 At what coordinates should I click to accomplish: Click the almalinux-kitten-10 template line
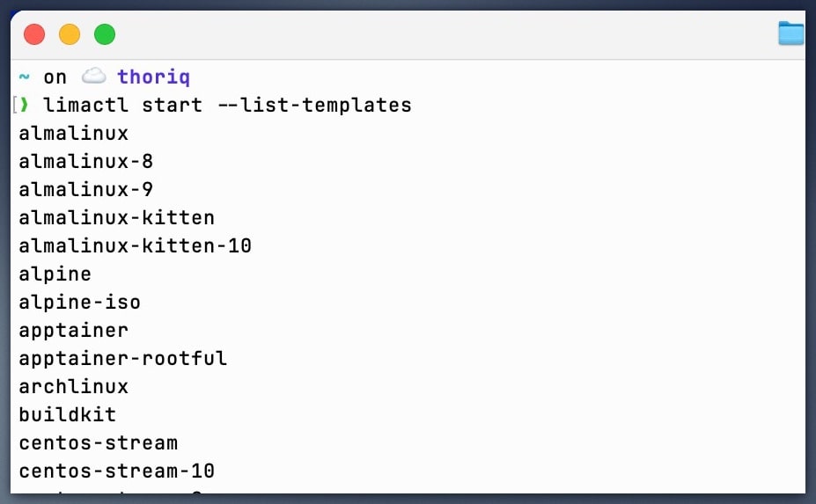tap(136, 245)
